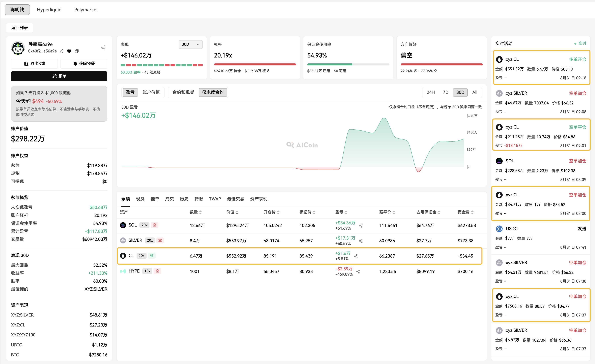This screenshot has height=364, width=595.
Task: Click the SILVER asset icon in positions table
Action: tap(123, 240)
